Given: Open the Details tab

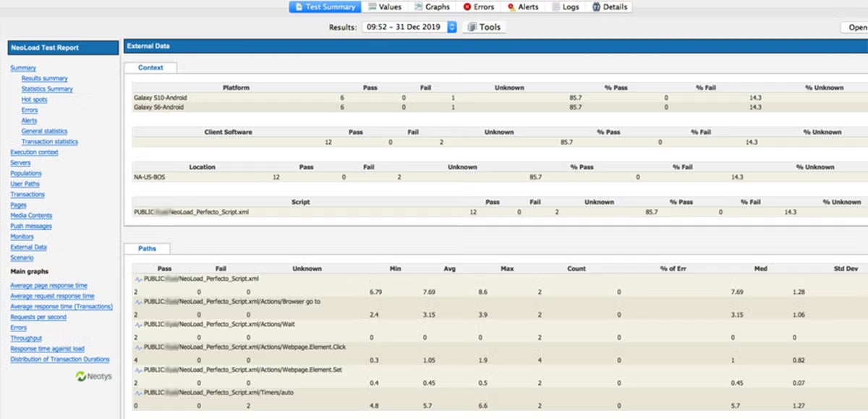Looking at the screenshot, I should 609,7.
